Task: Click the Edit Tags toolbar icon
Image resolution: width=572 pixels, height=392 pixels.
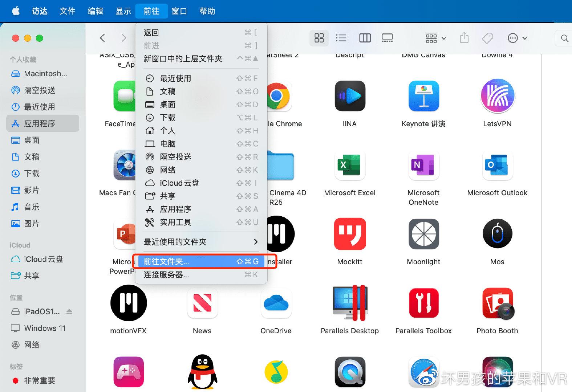Action: tap(487, 38)
